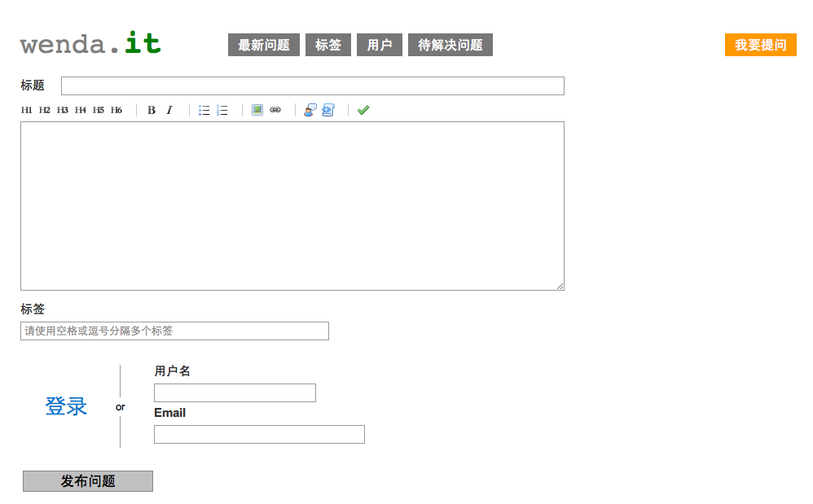Focus the Email input field
The width and height of the screenshot is (813, 504).
click(259, 434)
